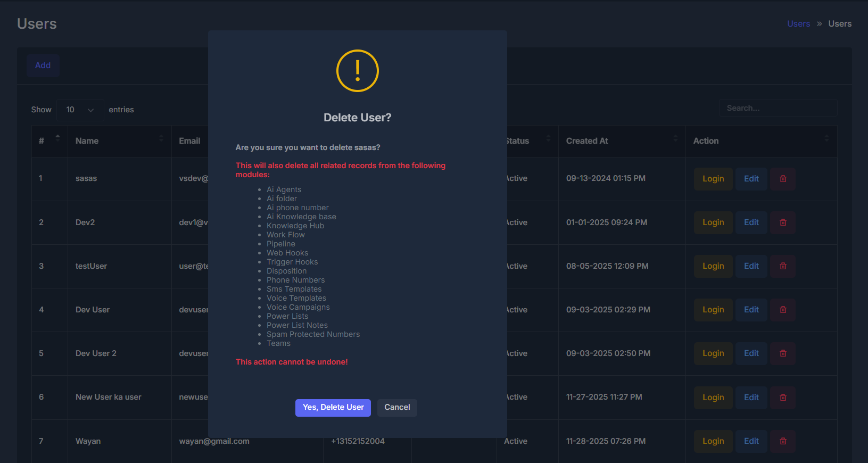Image resolution: width=868 pixels, height=463 pixels.
Task: Select the wayan@gmail.com email cell
Action: pyautogui.click(x=214, y=441)
